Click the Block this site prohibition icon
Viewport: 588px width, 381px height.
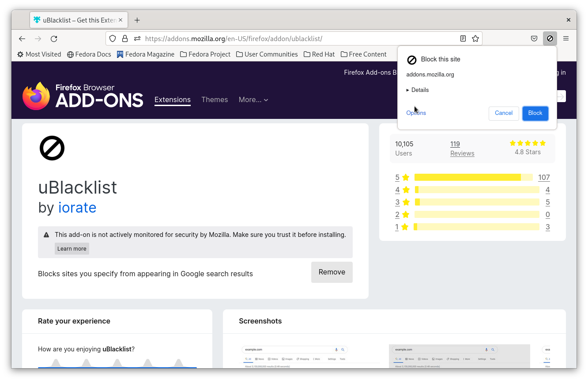411,60
